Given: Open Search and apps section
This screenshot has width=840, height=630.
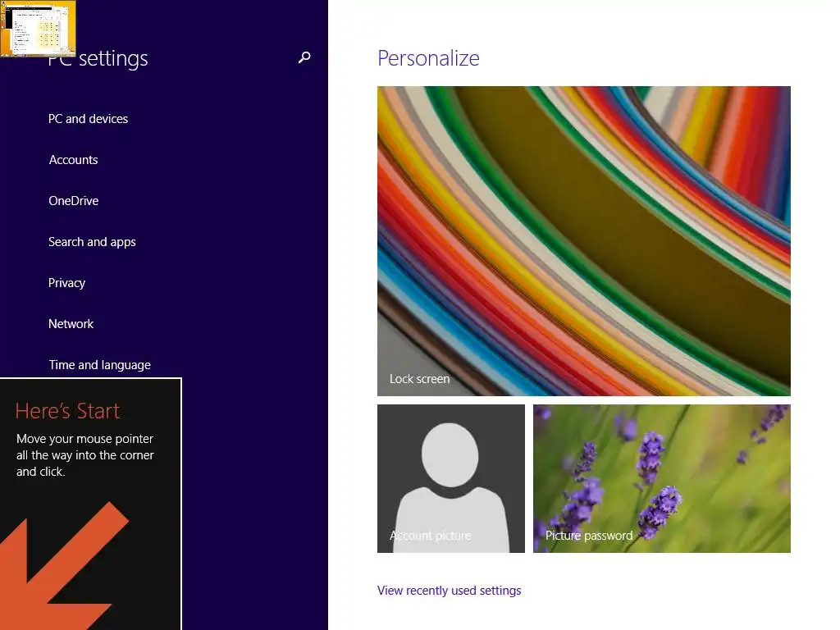Looking at the screenshot, I should click(x=92, y=242).
